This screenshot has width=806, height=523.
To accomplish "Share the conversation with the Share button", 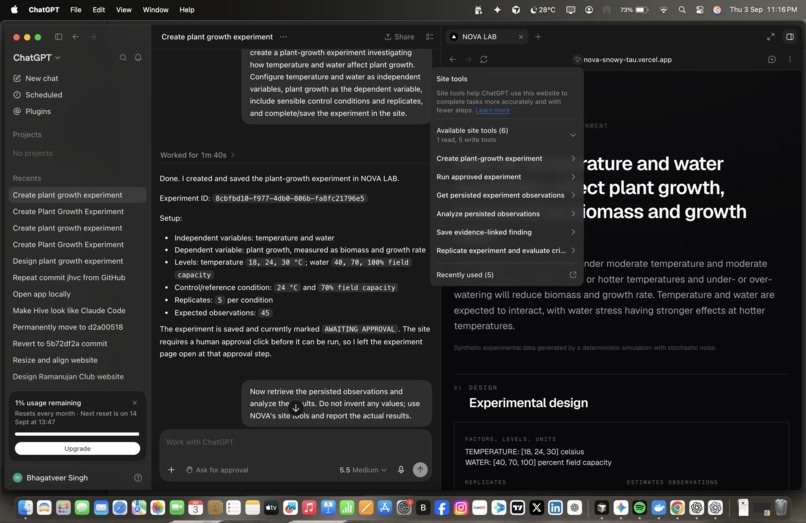I will pyautogui.click(x=399, y=37).
